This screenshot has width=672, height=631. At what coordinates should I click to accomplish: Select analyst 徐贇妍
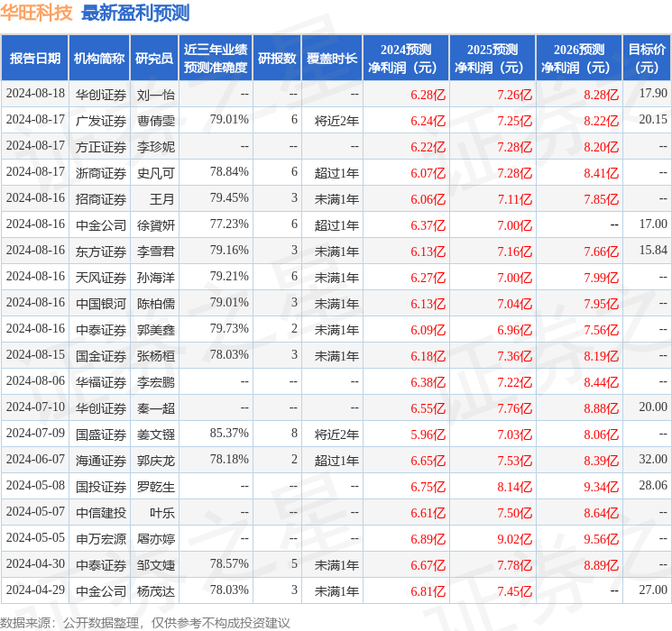(x=155, y=225)
